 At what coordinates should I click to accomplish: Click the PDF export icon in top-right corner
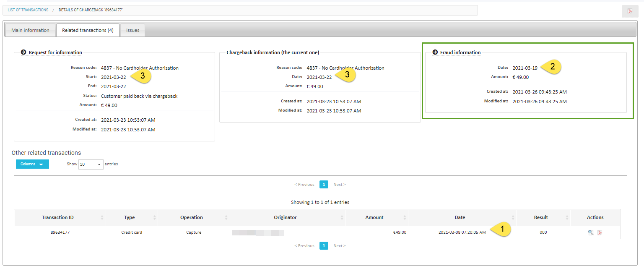point(630,11)
